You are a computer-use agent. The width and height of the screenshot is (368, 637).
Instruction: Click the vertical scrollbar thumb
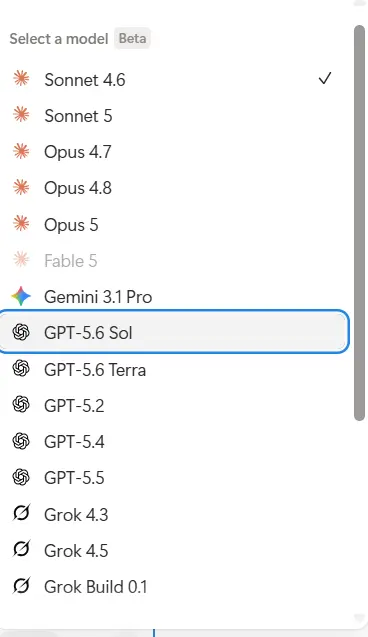click(359, 223)
